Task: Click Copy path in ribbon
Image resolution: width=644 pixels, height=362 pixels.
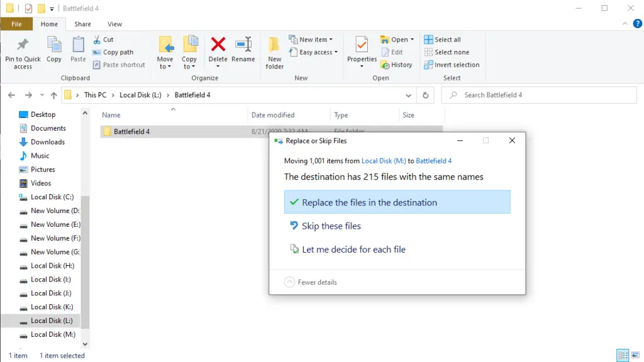Action: [x=113, y=52]
